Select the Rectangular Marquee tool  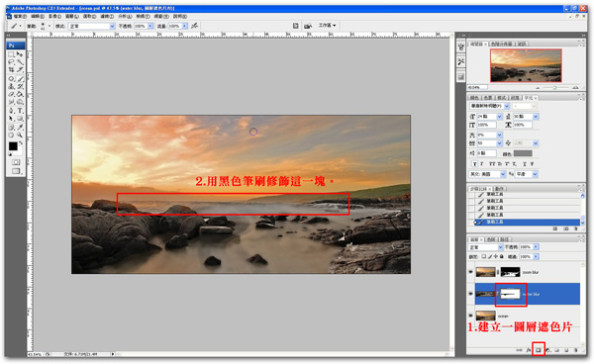tap(11, 54)
